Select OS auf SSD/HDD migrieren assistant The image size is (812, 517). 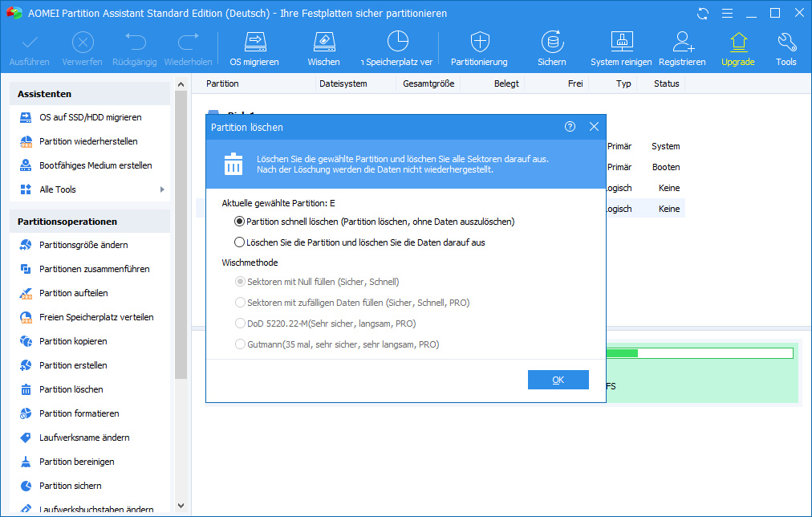pyautogui.click(x=90, y=117)
